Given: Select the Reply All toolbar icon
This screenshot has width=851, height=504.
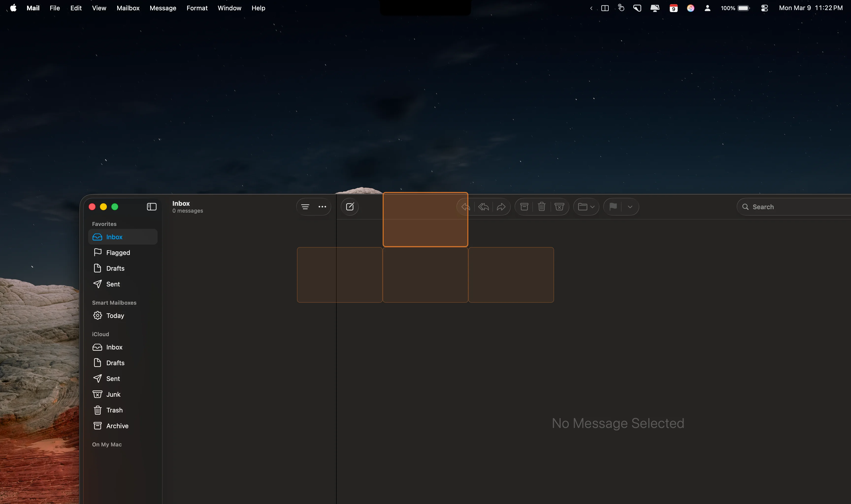Looking at the screenshot, I should point(484,206).
